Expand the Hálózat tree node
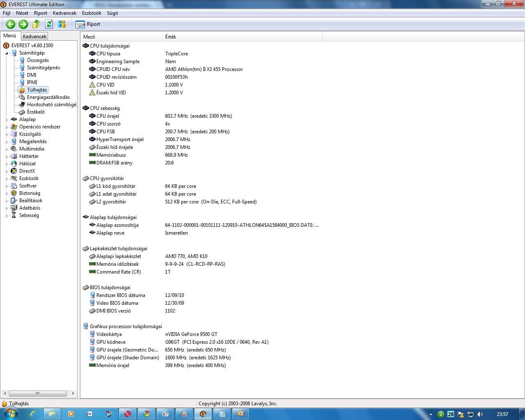Screen dimensions: 525x420 (x=7, y=164)
